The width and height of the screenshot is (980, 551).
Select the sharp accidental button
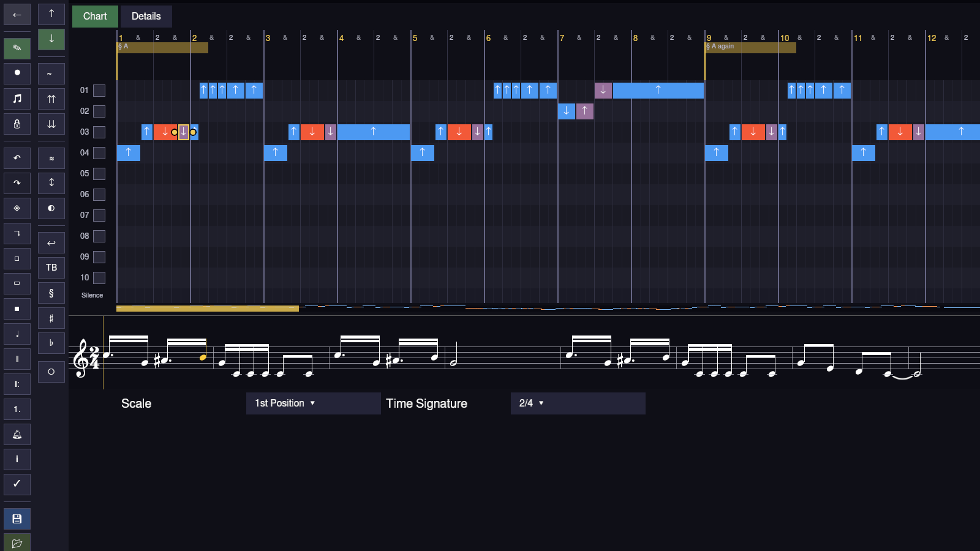[x=51, y=318]
